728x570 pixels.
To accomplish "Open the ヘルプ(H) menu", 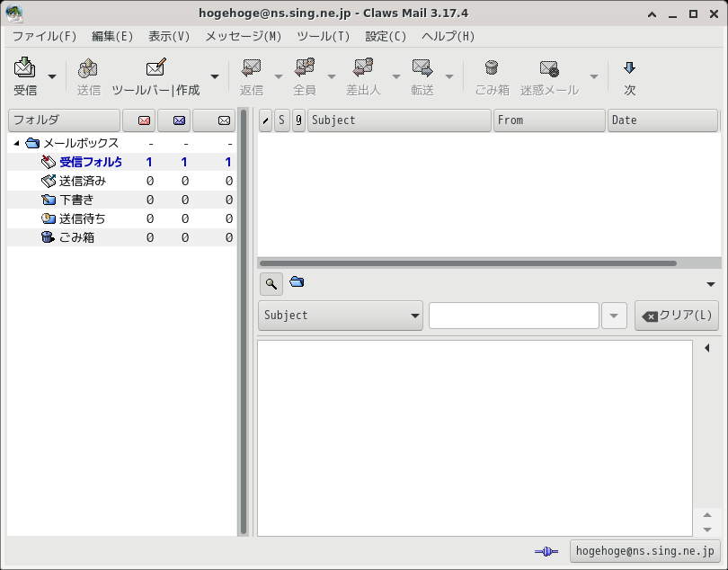I will [x=448, y=36].
